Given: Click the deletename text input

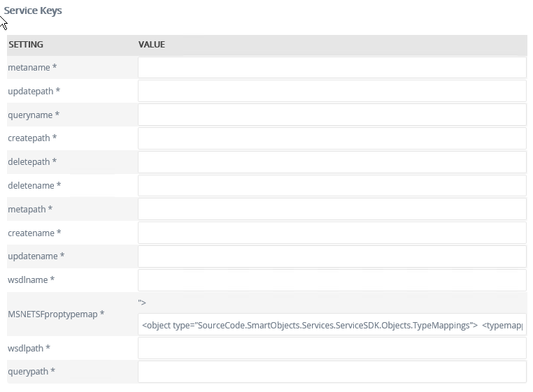Looking at the screenshot, I should pyautogui.click(x=332, y=186).
